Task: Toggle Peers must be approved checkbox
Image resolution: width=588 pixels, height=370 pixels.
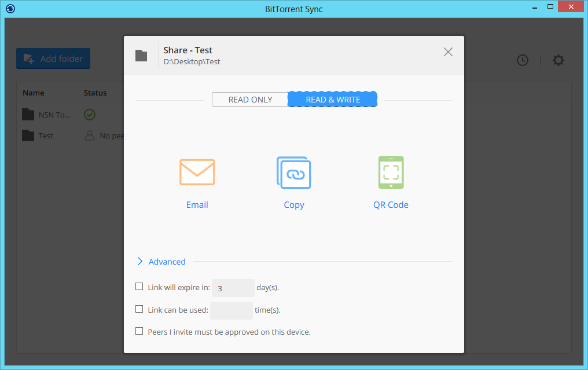Action: click(139, 331)
